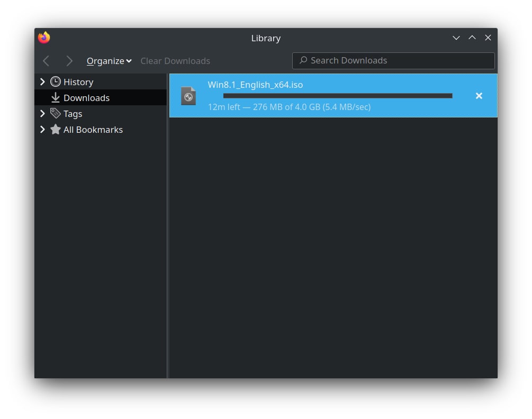
Task: Click the '12m left — 276 MB' status text
Action: click(289, 107)
